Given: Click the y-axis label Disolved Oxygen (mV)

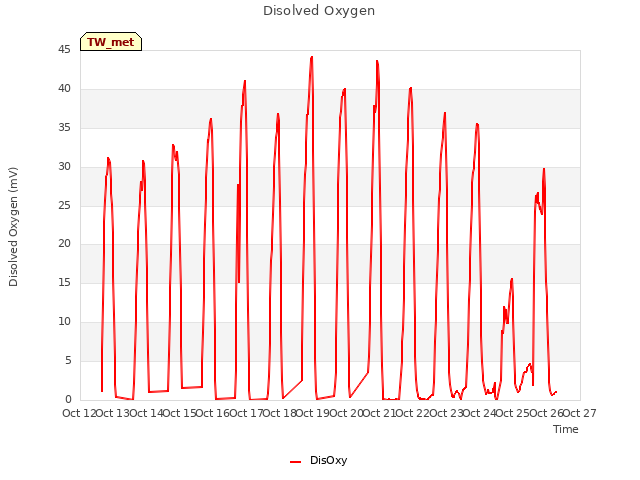Looking at the screenshot, I should coord(13,227).
